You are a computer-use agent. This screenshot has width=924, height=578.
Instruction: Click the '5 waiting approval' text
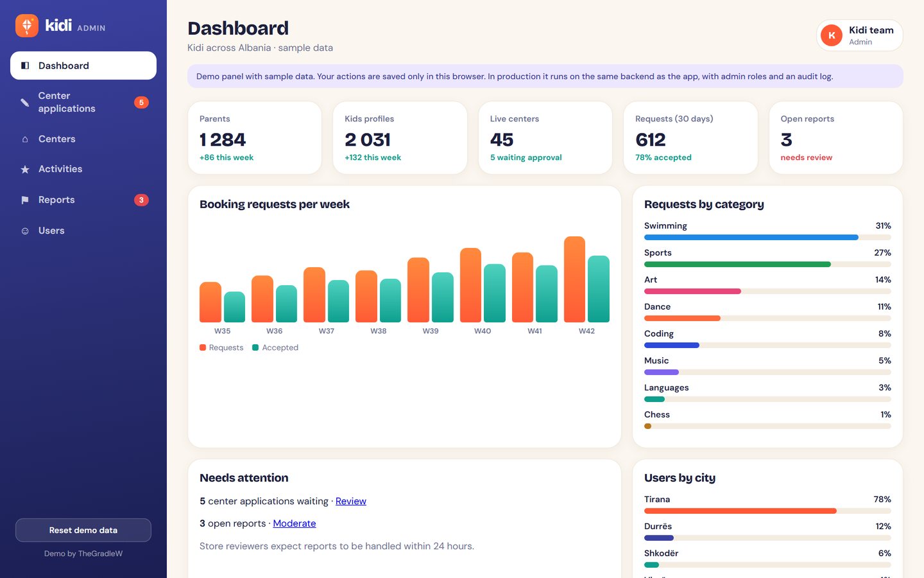[526, 157]
